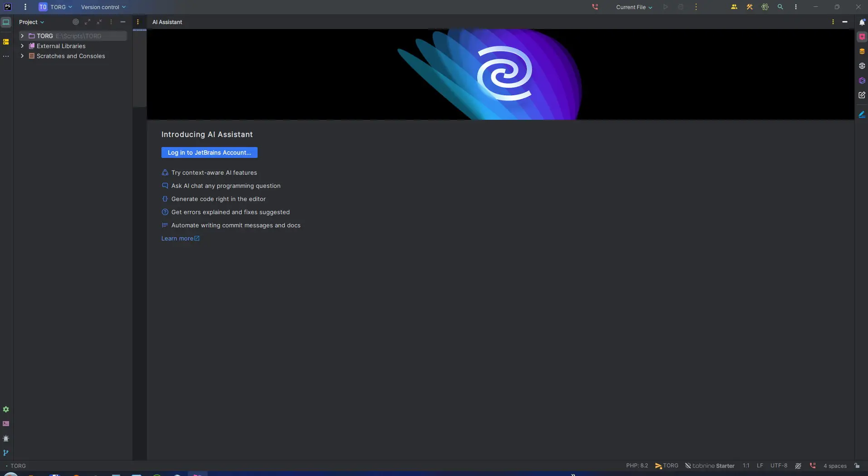Open the TORG project switcher dropdown
Image resolution: width=868 pixels, height=476 pixels.
55,7
